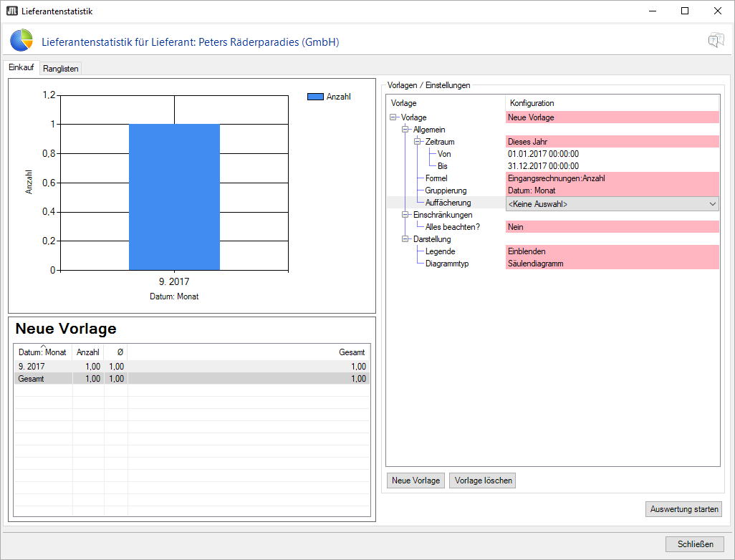Select the Alles beachten? tree item
The height and width of the screenshot is (560, 735).
pos(452,227)
